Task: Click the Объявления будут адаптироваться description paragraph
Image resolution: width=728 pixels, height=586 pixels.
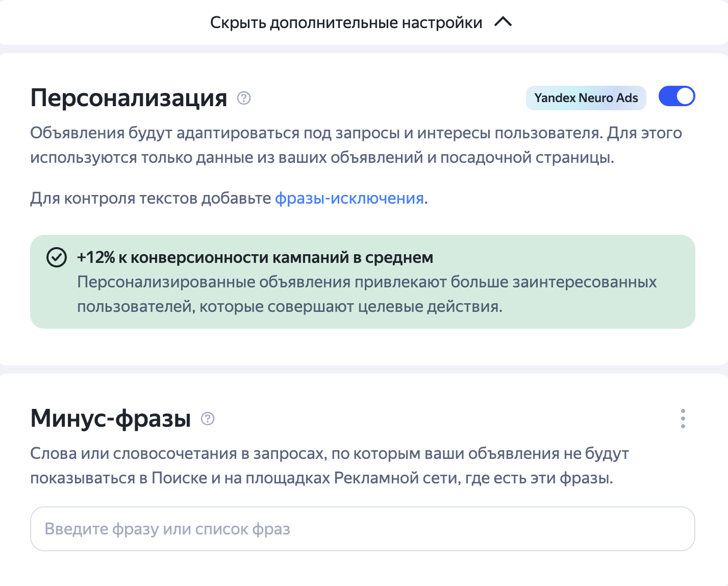Action: pyautogui.click(x=356, y=145)
